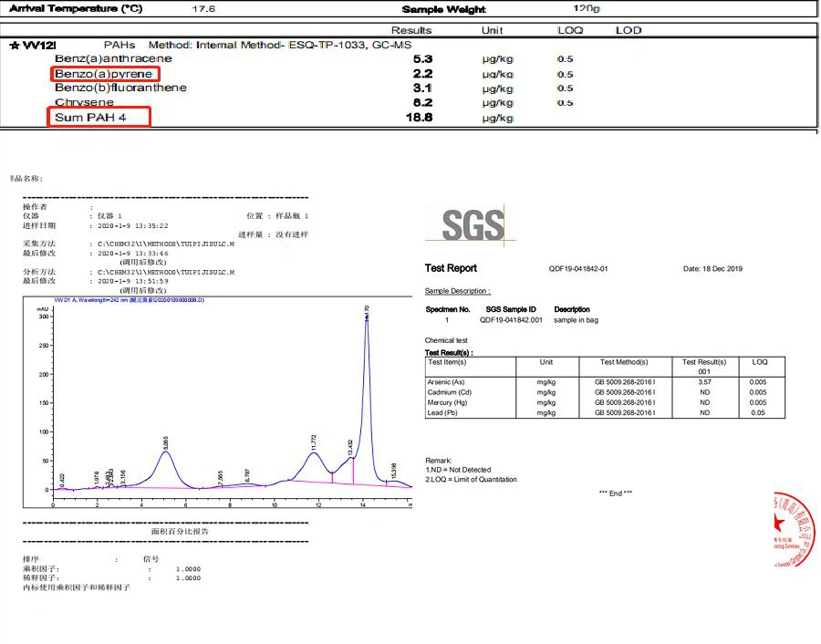Click the "Sum PAH 4" label
Viewport: 821px width, 644px height.
click(90, 118)
